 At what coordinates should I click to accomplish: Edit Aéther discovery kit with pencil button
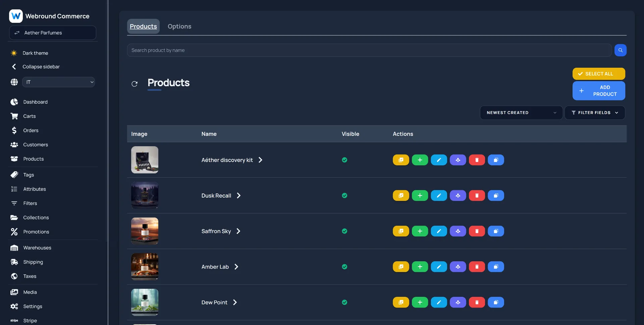click(x=439, y=160)
